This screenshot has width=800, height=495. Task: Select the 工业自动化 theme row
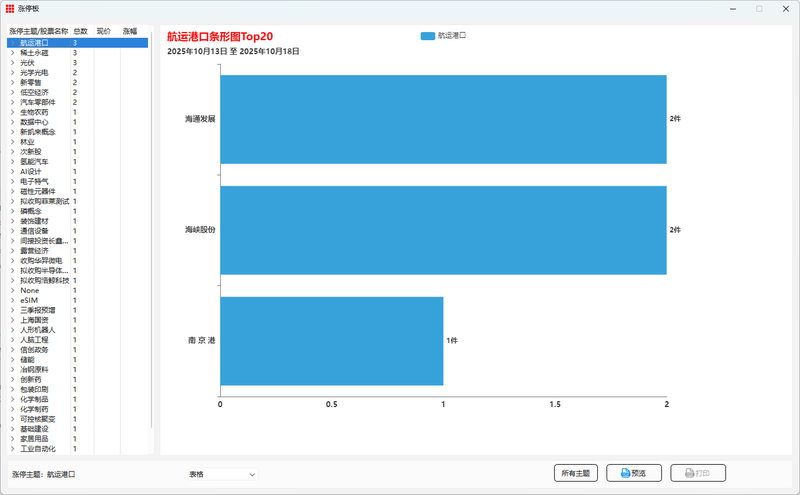[x=78, y=449]
